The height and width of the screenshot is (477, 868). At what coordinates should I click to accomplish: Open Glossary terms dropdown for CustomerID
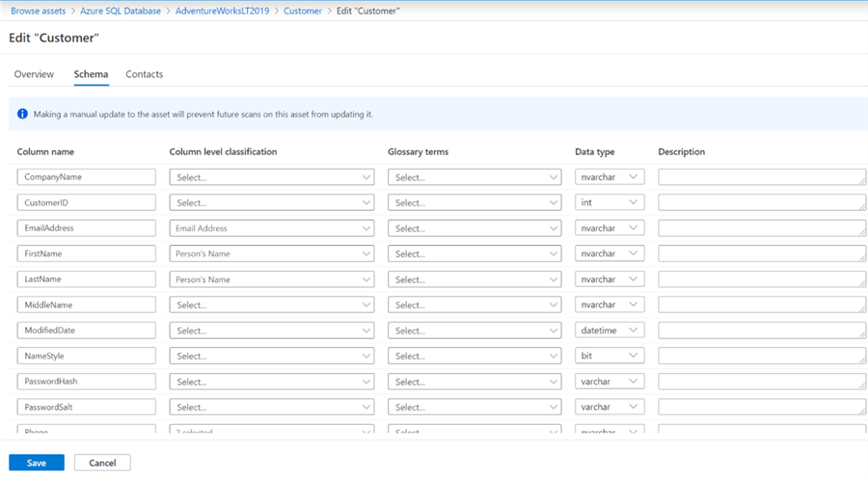pos(475,203)
